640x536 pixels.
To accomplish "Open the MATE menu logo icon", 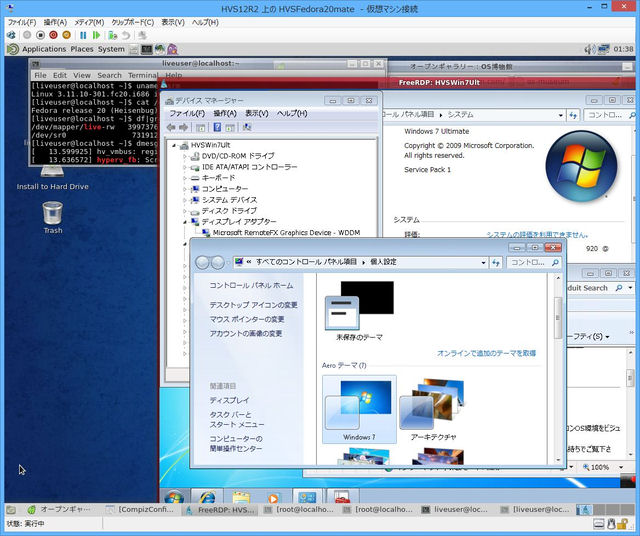I will point(13,49).
